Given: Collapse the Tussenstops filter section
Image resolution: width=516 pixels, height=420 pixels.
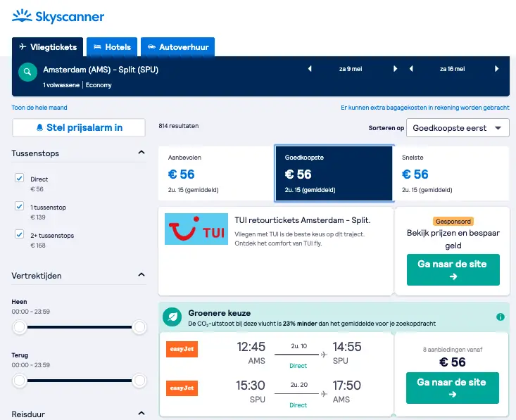Looking at the screenshot, I should point(141,152).
